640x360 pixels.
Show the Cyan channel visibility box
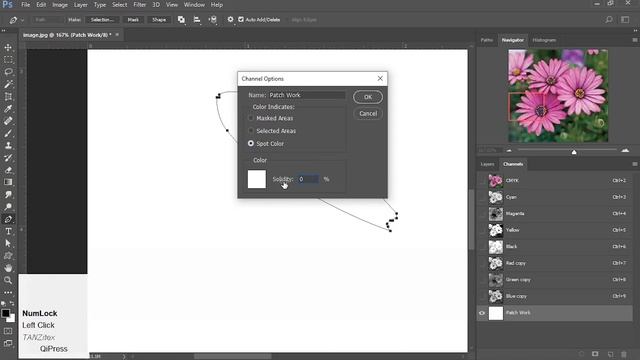[x=482, y=197]
